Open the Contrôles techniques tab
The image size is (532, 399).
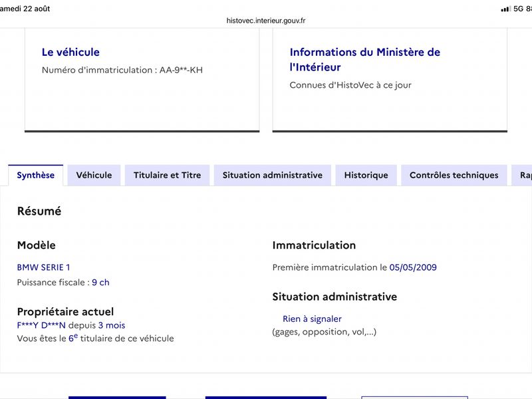click(x=454, y=175)
